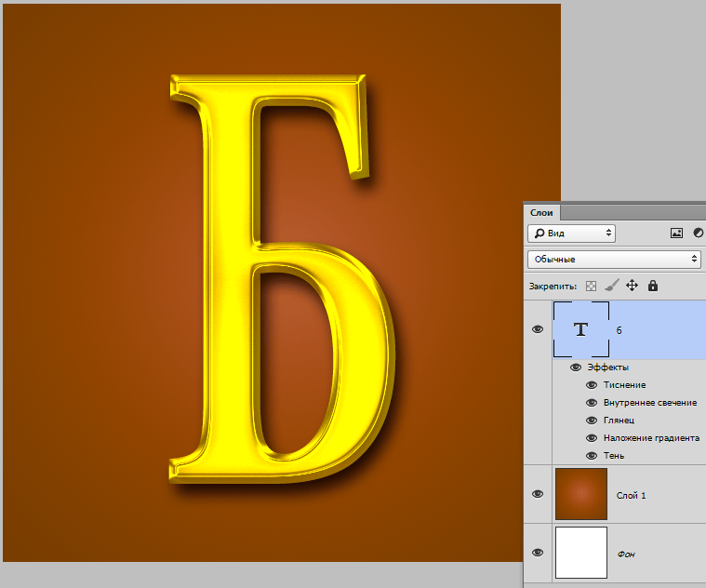Image resolution: width=706 pixels, height=588 pixels.
Task: Click the pixel layer filter icon
Action: (x=676, y=233)
